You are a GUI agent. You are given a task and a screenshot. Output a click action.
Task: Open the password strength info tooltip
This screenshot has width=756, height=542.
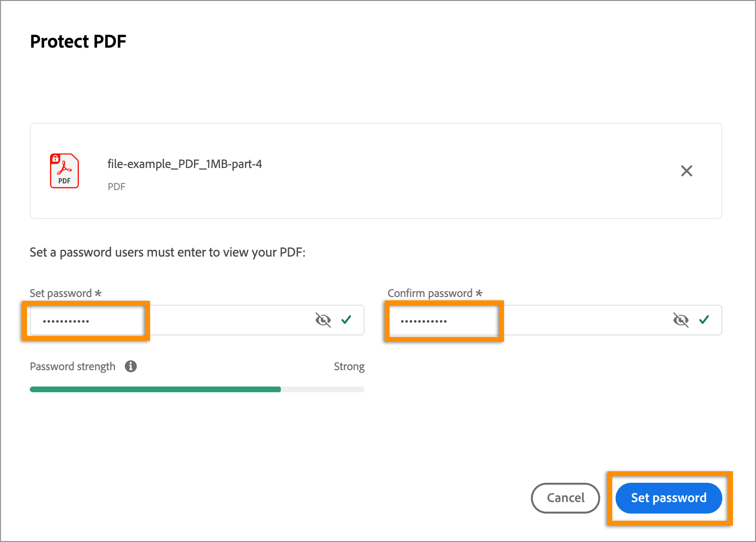tap(130, 366)
